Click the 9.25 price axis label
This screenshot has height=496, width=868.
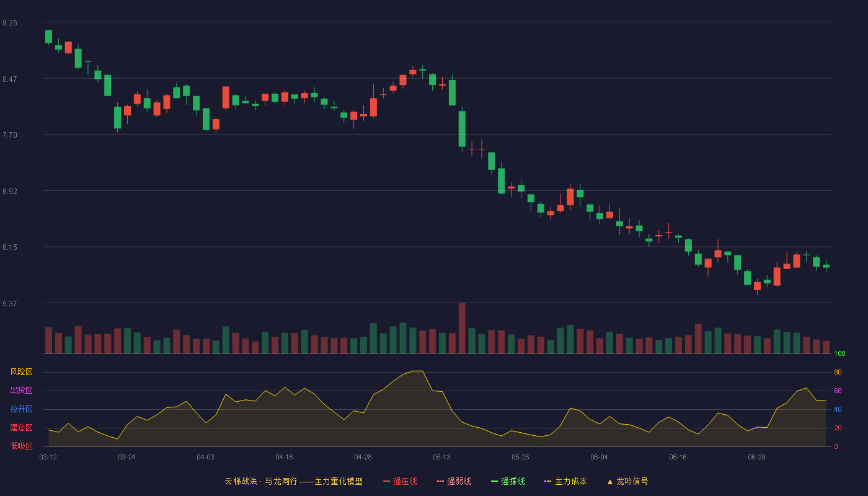pos(10,23)
